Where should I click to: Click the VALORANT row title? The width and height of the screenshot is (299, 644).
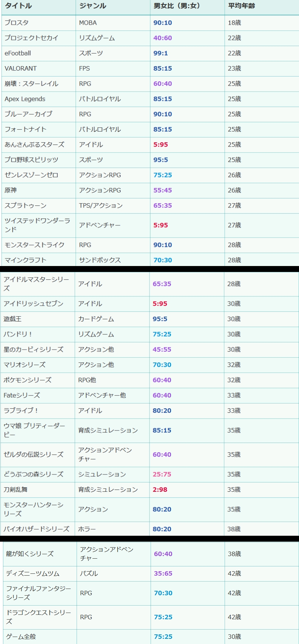(21, 68)
